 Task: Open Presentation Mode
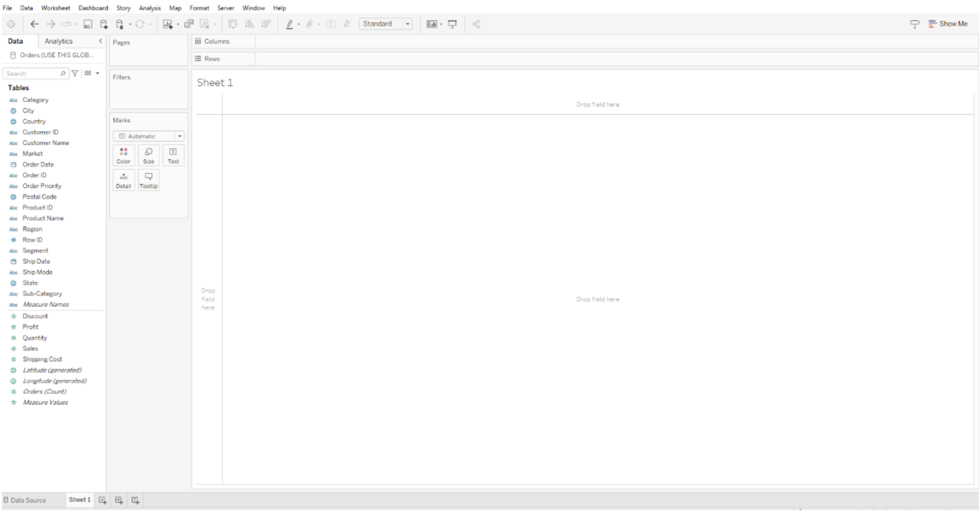pyautogui.click(x=453, y=23)
